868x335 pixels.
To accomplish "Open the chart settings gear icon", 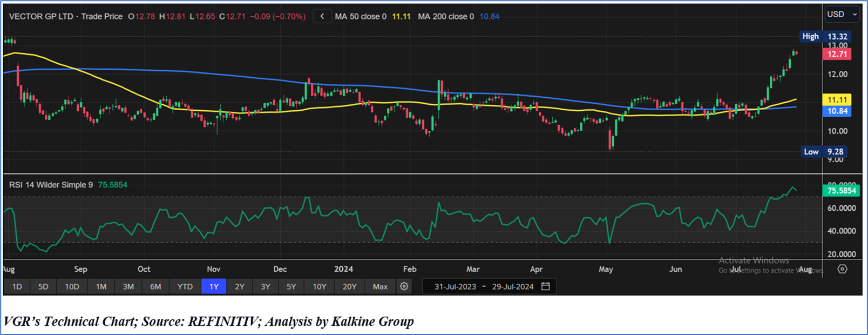I will [404, 286].
